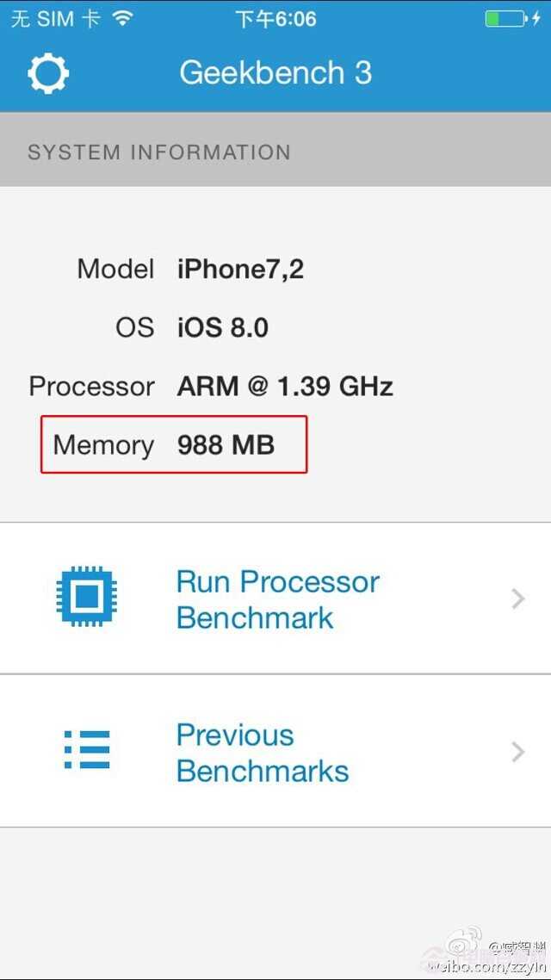The width and height of the screenshot is (551, 980).
Task: Tap the Wi-Fi signal icon in status bar
Action: tap(124, 18)
